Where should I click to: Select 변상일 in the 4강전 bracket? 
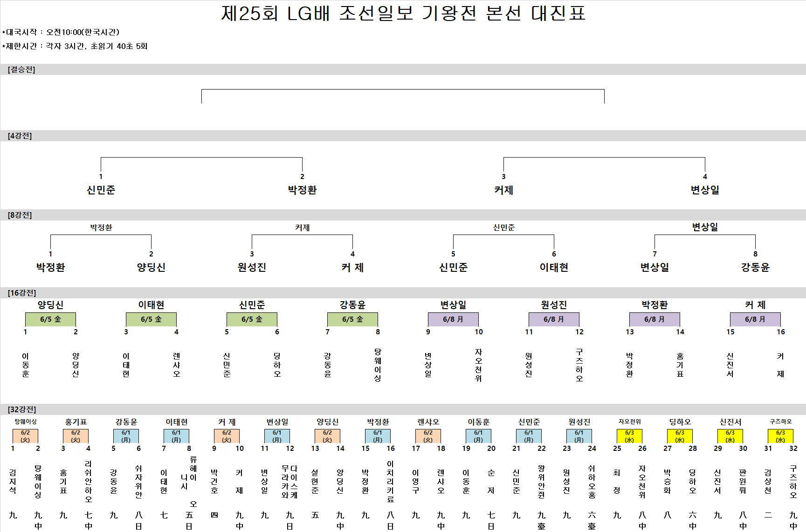coord(705,190)
